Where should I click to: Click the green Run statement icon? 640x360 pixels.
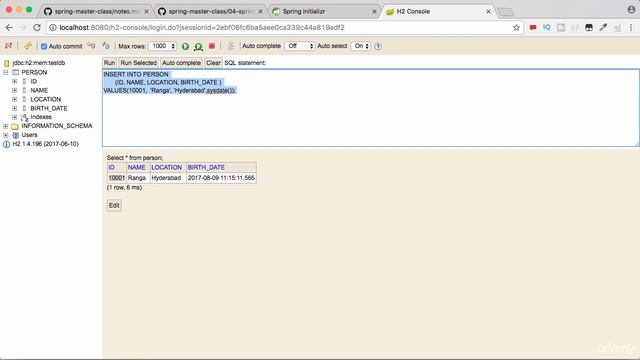click(x=185, y=46)
